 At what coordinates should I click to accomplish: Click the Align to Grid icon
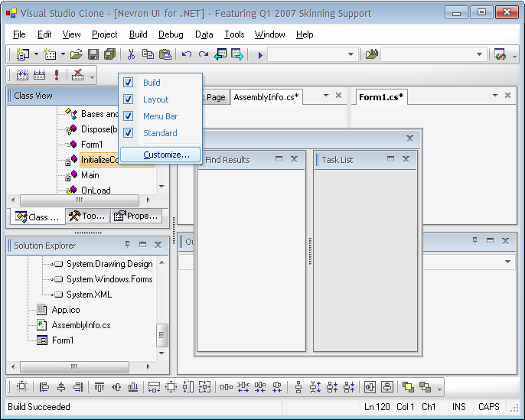[x=22, y=387]
